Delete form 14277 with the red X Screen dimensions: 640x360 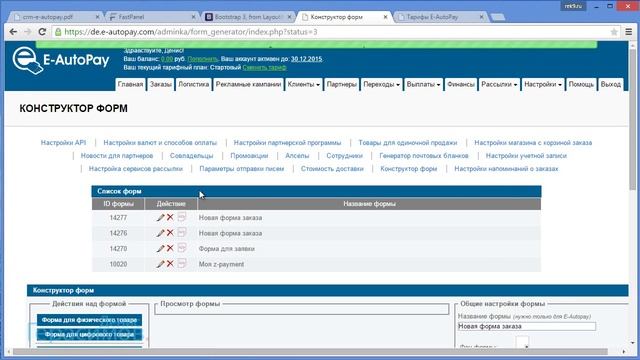[x=170, y=217]
